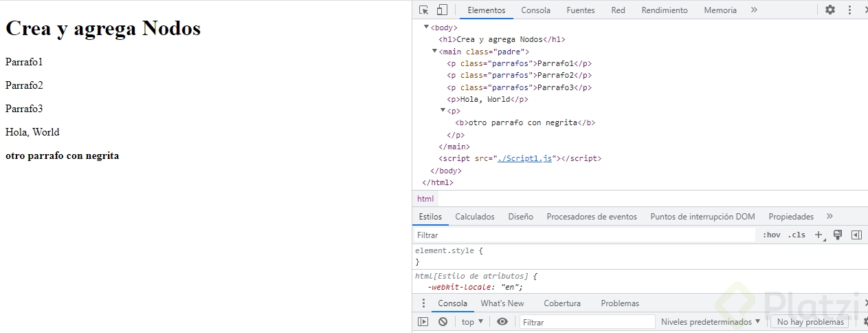Activate the inspect element picker icon

pyautogui.click(x=424, y=10)
